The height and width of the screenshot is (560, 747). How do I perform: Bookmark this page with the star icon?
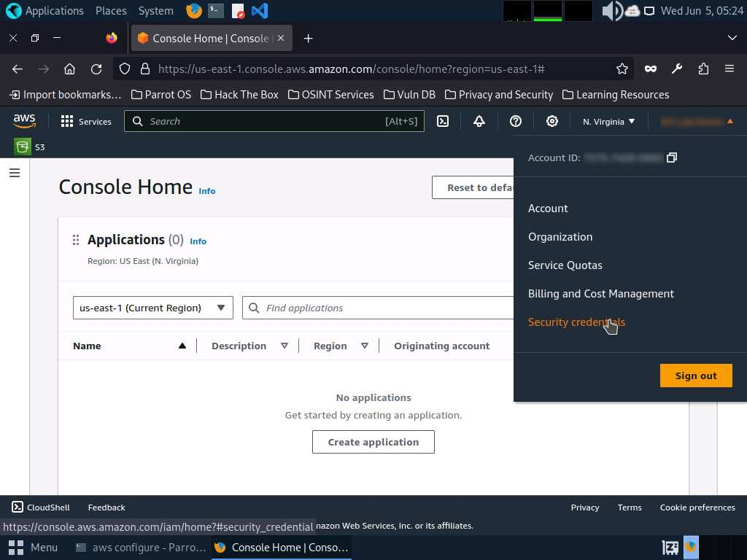pos(622,69)
